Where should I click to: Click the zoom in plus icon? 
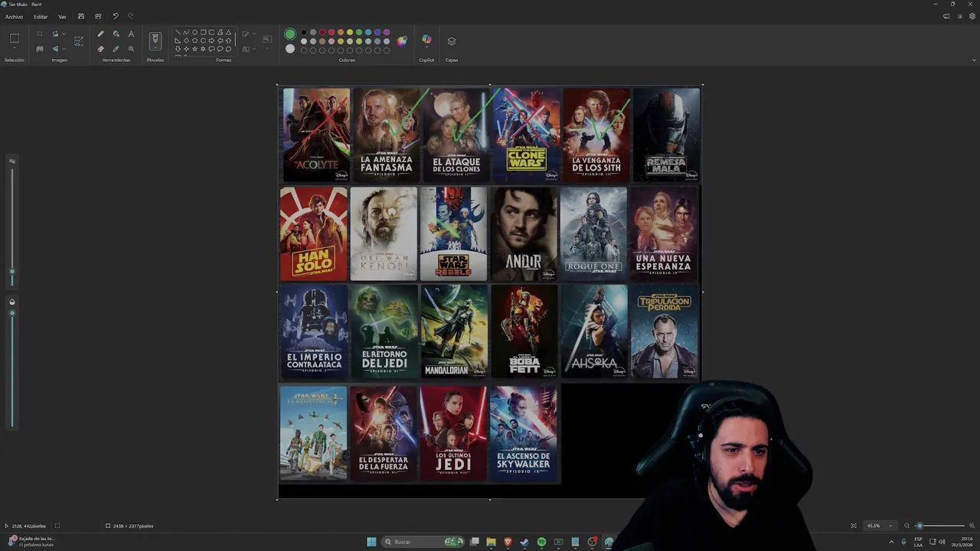tap(972, 526)
